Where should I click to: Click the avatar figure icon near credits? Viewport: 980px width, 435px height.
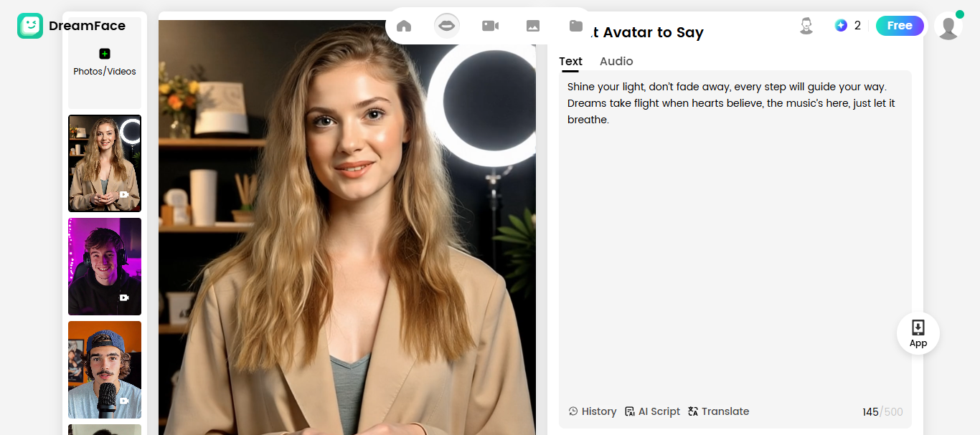[x=806, y=26]
